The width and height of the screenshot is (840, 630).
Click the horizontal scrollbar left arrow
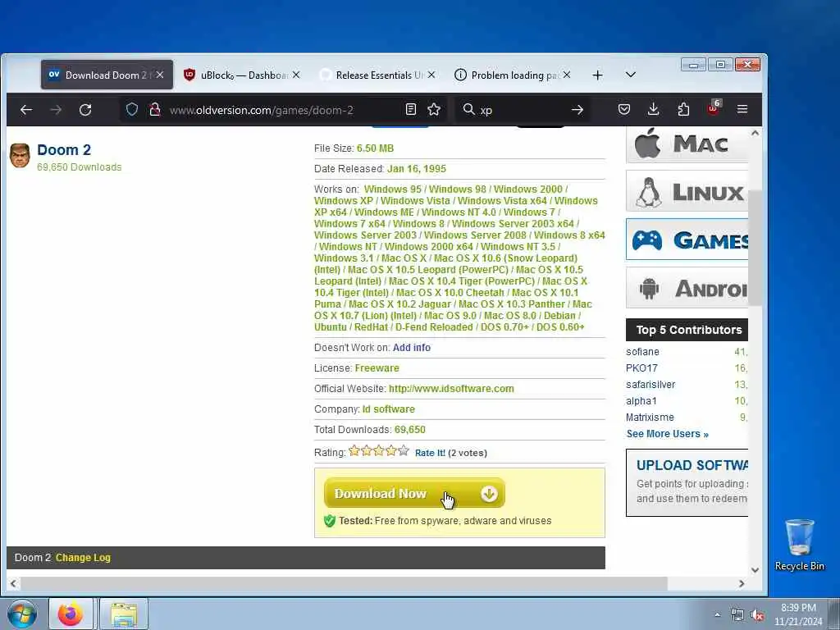point(13,584)
